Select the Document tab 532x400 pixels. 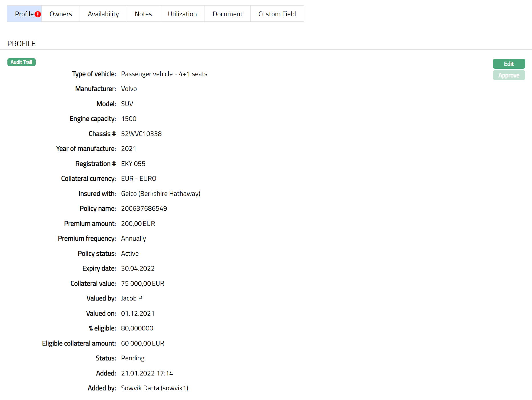point(227,14)
